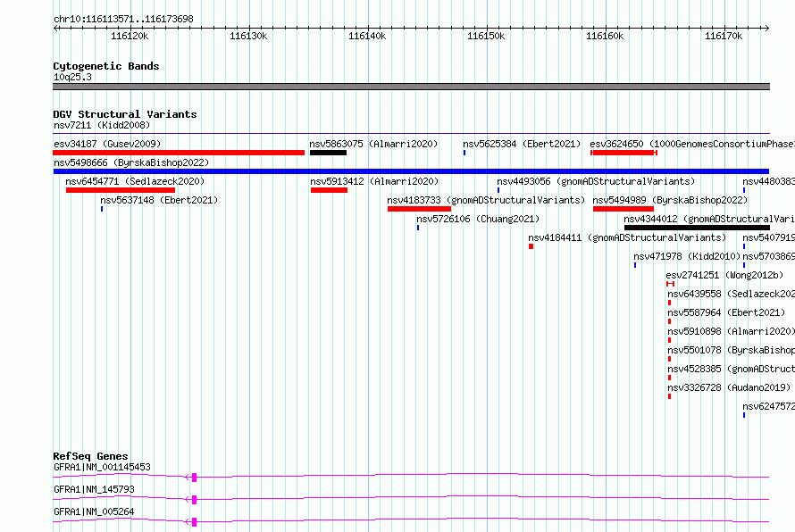Open the nsv5587964 (Ebert2021) label
Image resolution: width=795 pixels, height=532 pixels.
726,312
